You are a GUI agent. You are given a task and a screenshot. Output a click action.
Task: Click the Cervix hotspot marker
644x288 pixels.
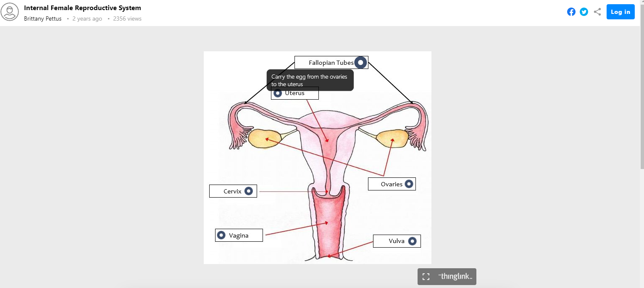[249, 191]
